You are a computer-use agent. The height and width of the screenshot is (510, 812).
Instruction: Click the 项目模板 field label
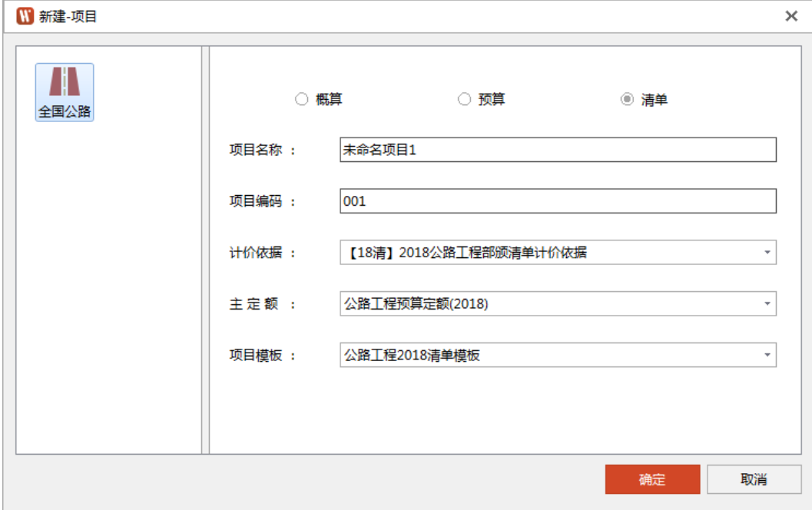(x=256, y=355)
